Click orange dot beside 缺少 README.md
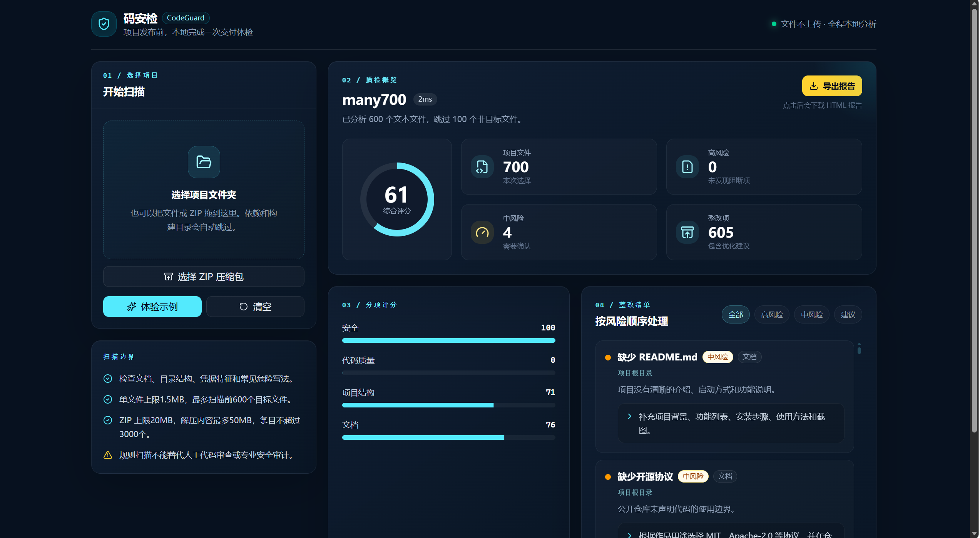 (608, 357)
